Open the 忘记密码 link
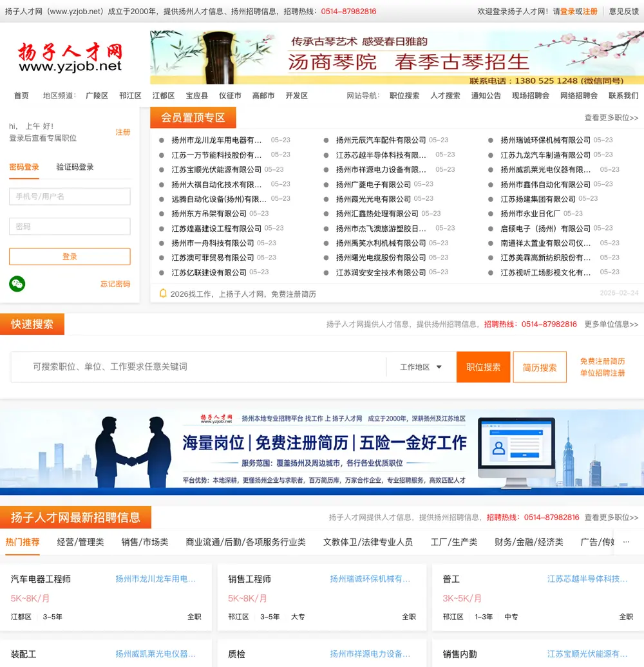644x667 pixels. [x=115, y=284]
